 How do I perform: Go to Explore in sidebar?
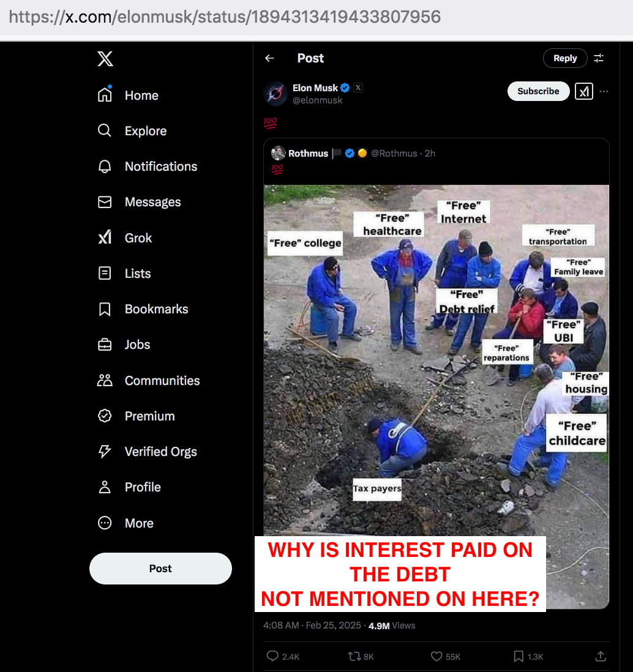click(132, 131)
